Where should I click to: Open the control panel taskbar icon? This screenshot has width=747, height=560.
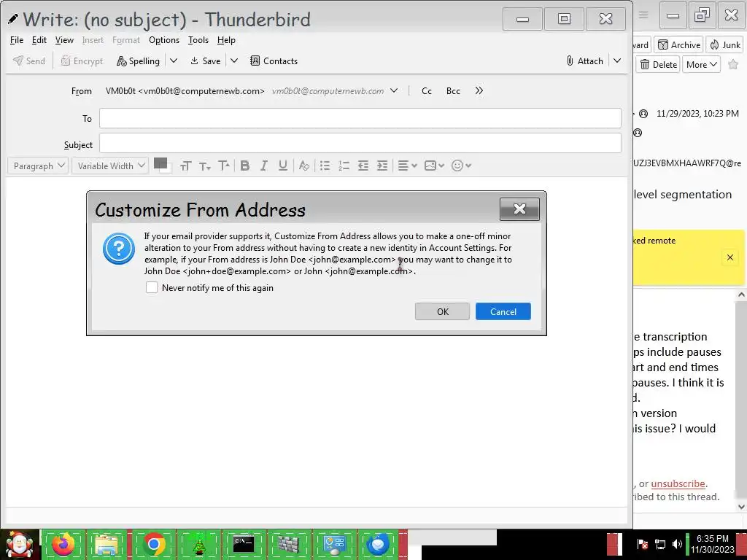tap(333, 544)
